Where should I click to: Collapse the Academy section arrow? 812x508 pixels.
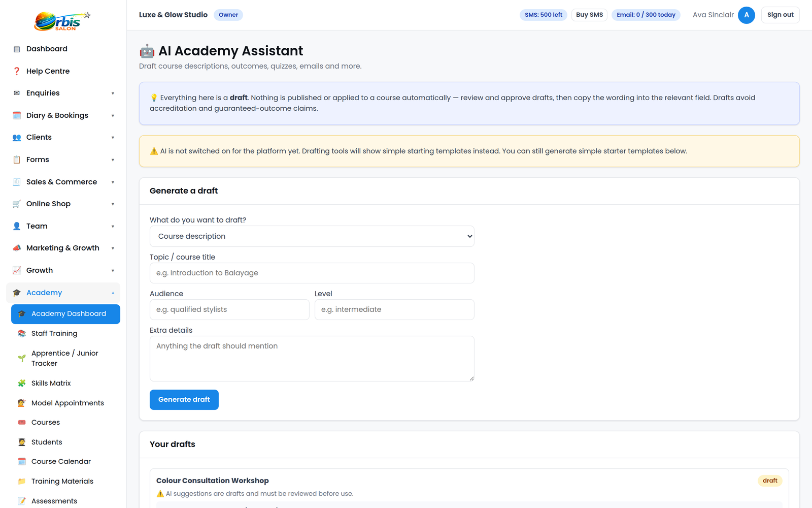(x=113, y=293)
